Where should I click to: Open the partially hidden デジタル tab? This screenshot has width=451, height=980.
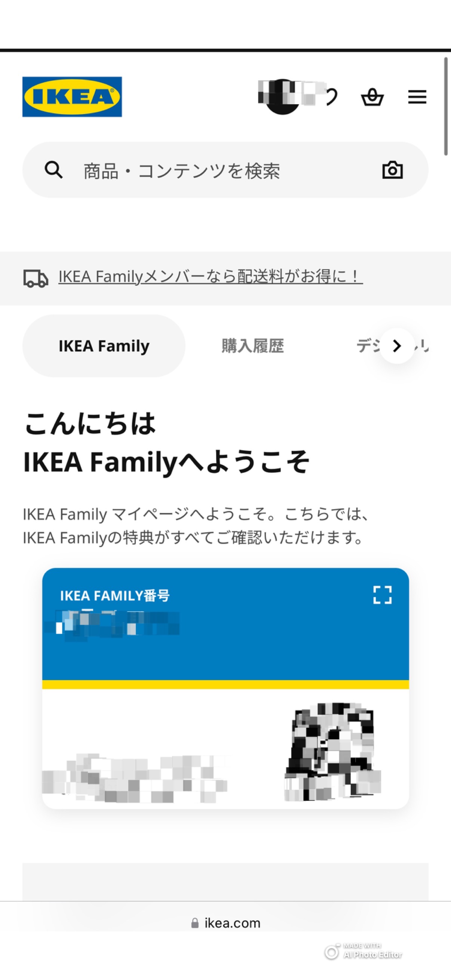click(392, 346)
